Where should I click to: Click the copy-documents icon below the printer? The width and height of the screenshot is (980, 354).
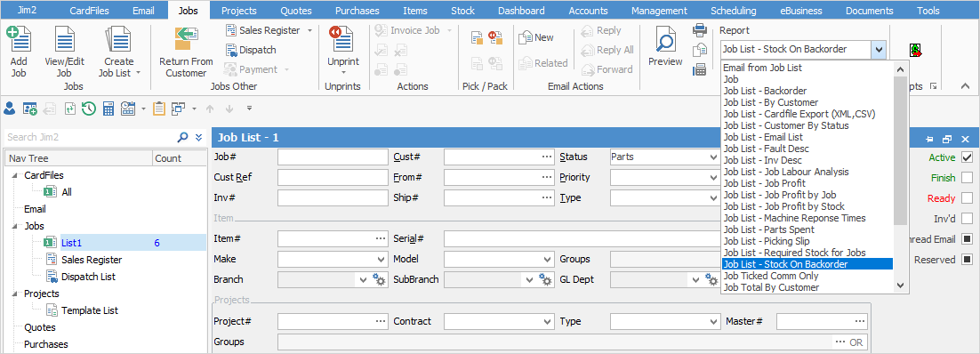pyautogui.click(x=699, y=50)
